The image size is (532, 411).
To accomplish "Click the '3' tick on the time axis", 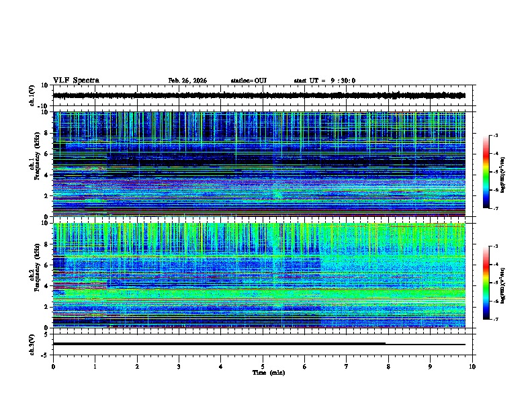I will (179, 367).
